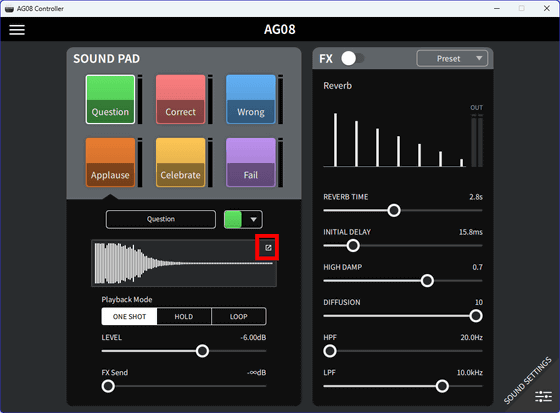Click the REVERB TIME slider handle
Screen dimensions: 560x413
tap(394, 210)
